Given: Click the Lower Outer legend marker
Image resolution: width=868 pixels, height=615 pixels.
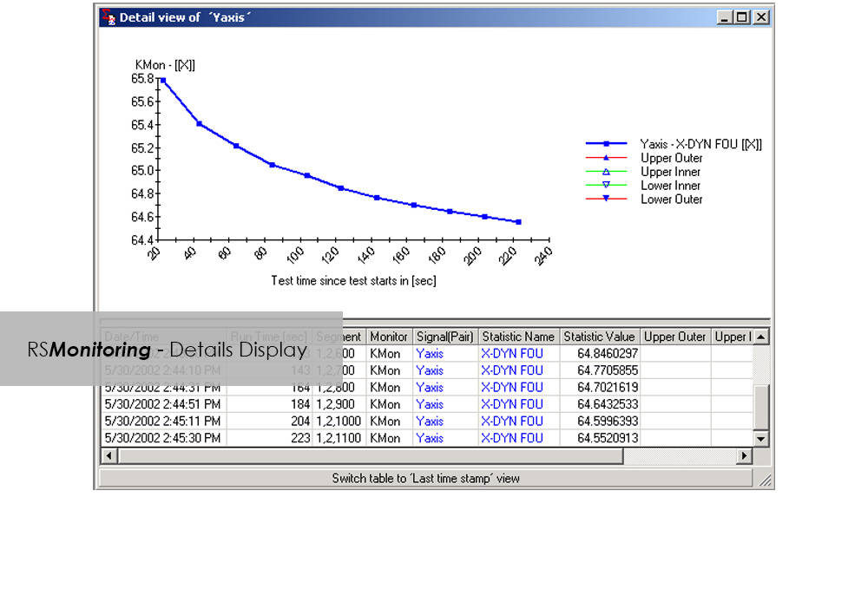Looking at the screenshot, I should point(607,200).
